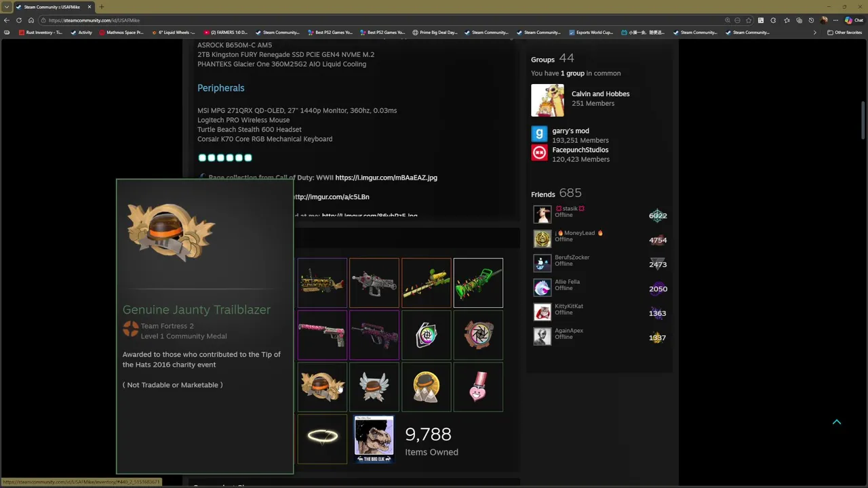This screenshot has width=868, height=488.
Task: Open the pink-purple rifle showcase item
Action: [374, 335]
